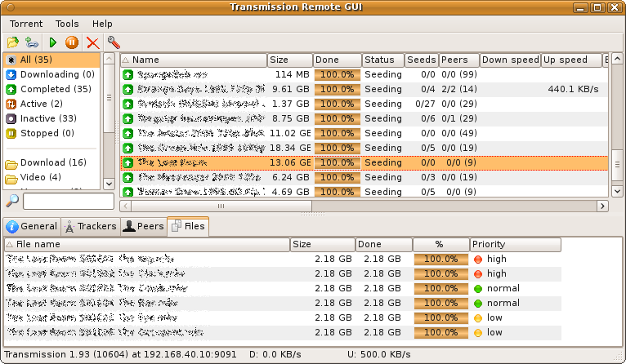This screenshot has height=364, width=626.
Task: Sort by Up speed column header
Action: point(571,60)
